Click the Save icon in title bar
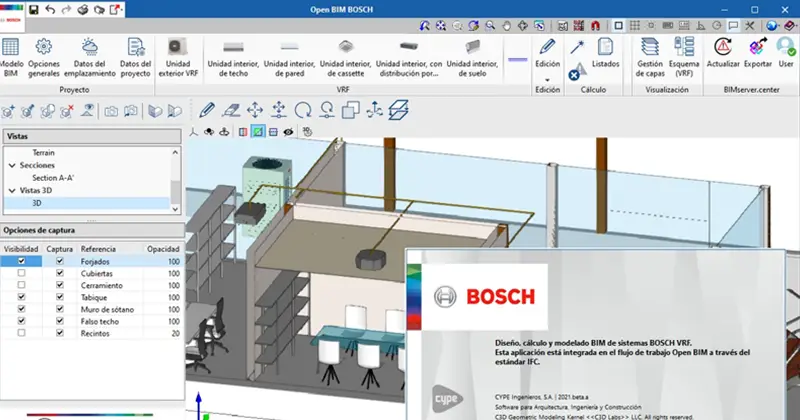The width and height of the screenshot is (800, 420). pyautogui.click(x=34, y=9)
